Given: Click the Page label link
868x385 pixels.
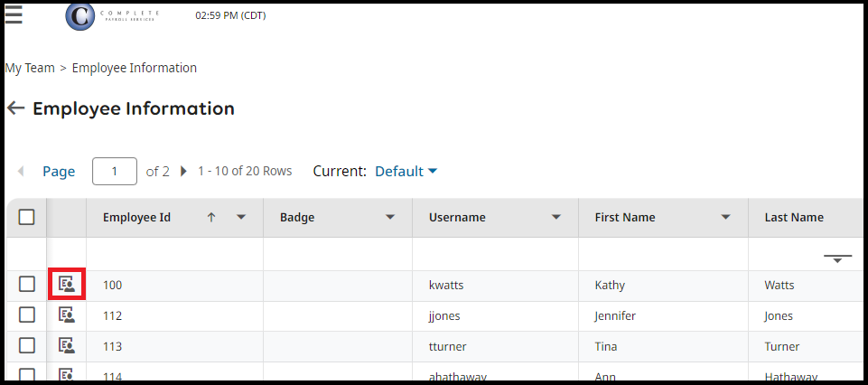Looking at the screenshot, I should pos(59,171).
